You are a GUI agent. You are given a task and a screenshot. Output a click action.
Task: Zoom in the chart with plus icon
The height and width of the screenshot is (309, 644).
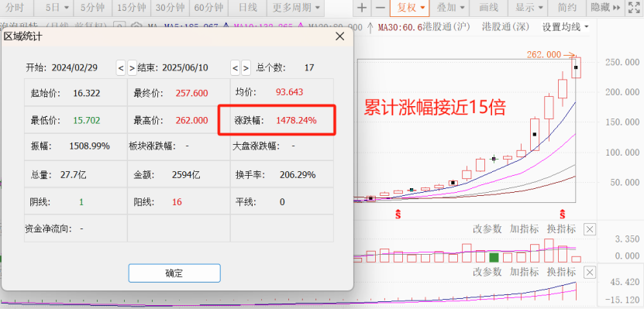coord(361,8)
